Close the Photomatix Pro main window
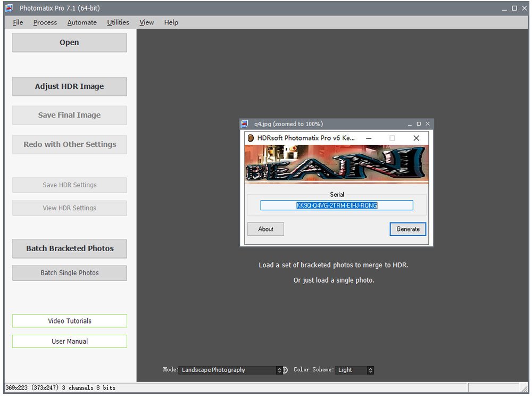This screenshot has height=397, width=532. [x=524, y=8]
